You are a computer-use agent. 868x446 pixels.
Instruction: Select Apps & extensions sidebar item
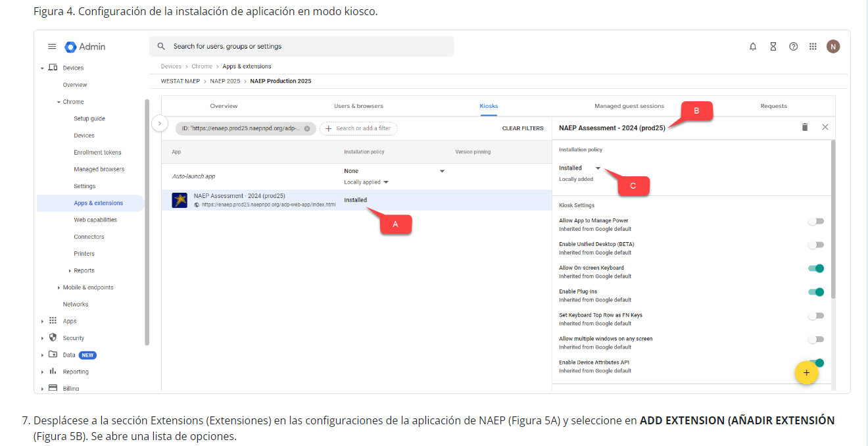pos(91,203)
